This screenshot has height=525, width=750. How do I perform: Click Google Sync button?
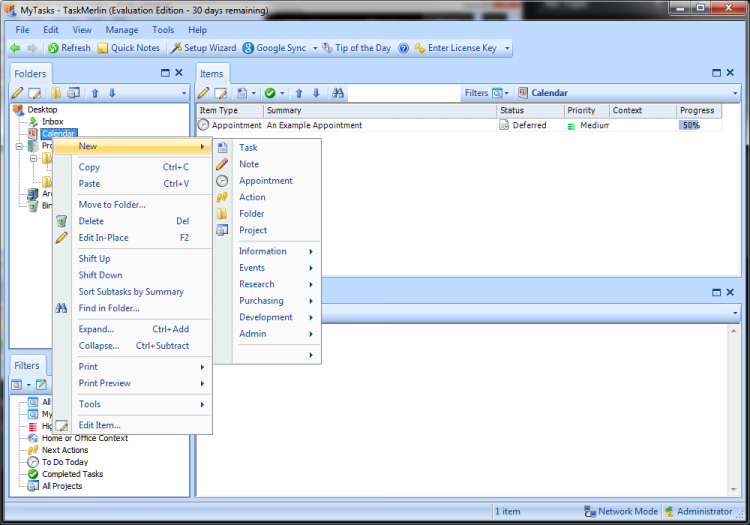(x=275, y=48)
